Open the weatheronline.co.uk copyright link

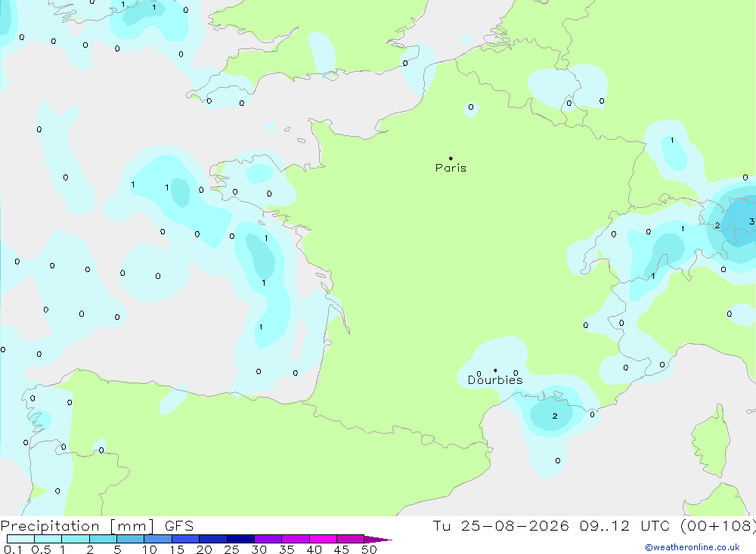click(x=692, y=547)
